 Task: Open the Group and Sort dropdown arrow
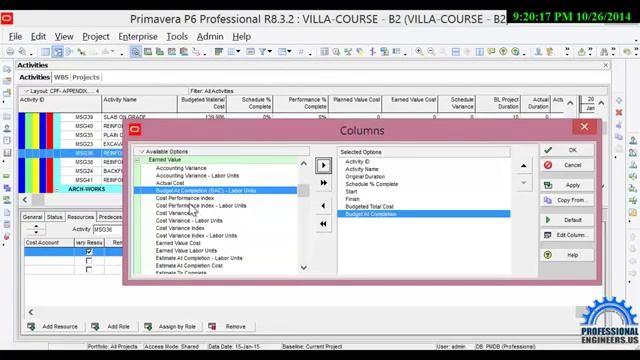pyautogui.click(x=289, y=52)
